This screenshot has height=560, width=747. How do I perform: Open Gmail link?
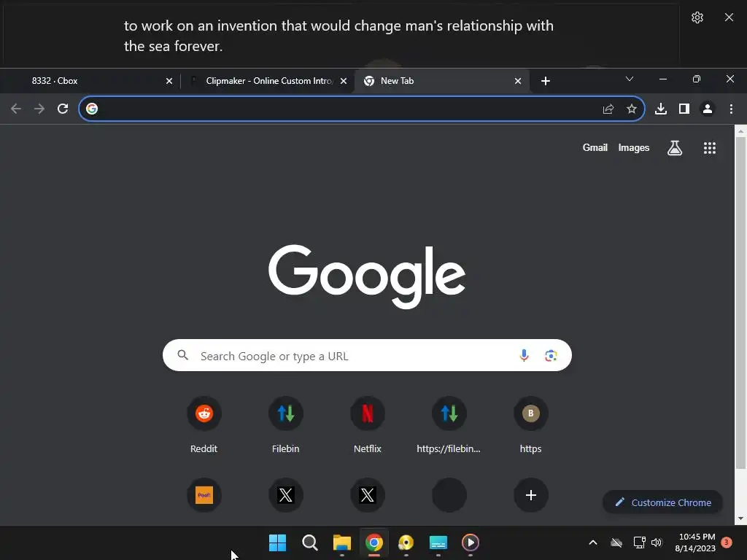[x=595, y=147]
